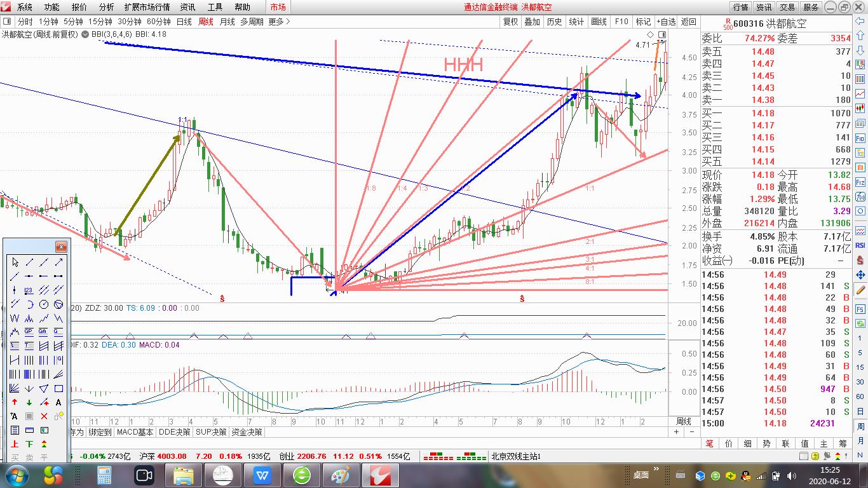
Task: Open the 扩展市场行情 menu
Action: (x=147, y=7)
